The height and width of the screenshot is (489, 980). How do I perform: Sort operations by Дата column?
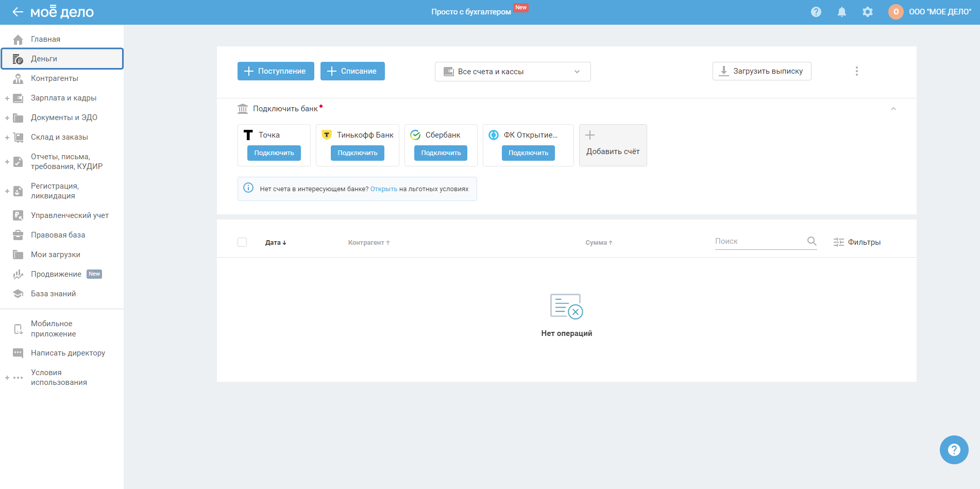tap(276, 243)
